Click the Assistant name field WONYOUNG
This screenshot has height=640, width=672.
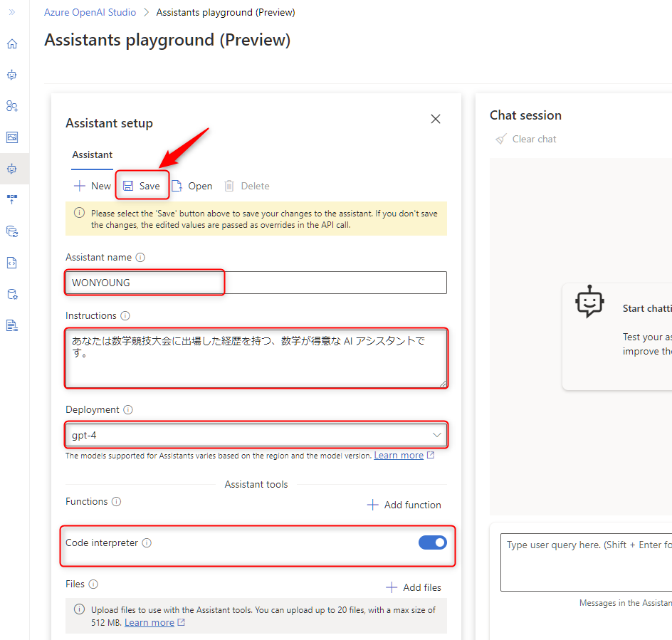pyautogui.click(x=256, y=283)
